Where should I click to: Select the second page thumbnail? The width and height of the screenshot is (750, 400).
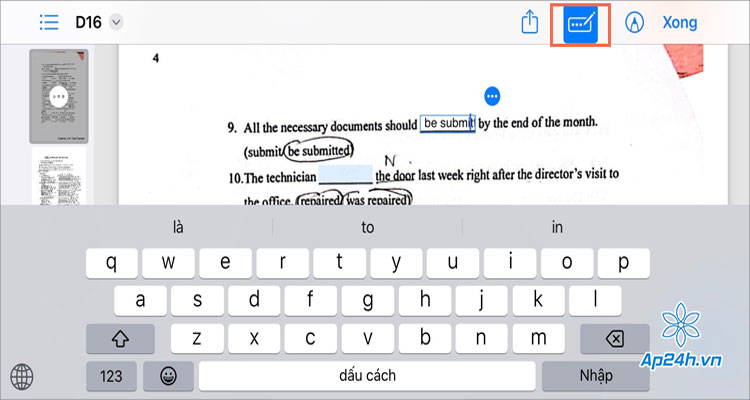tap(59, 176)
